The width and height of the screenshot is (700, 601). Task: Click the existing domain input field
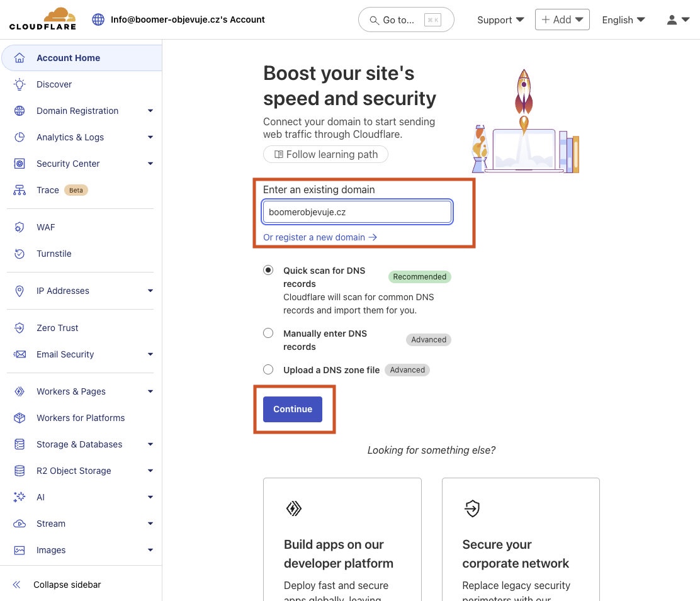(x=357, y=212)
